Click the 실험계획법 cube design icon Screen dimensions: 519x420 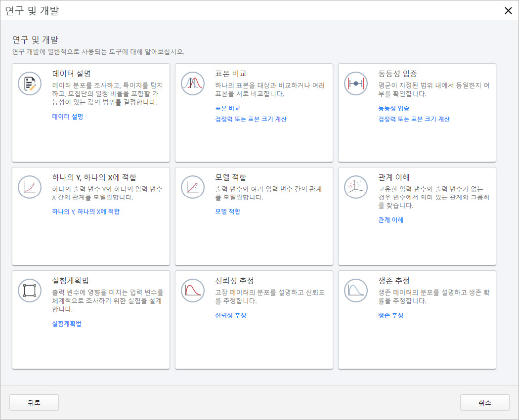(29, 291)
